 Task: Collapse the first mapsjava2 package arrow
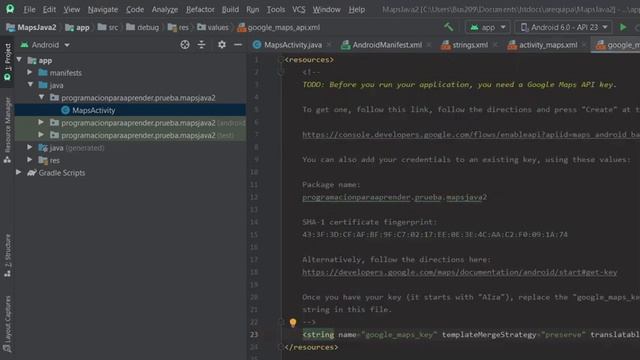(42, 97)
